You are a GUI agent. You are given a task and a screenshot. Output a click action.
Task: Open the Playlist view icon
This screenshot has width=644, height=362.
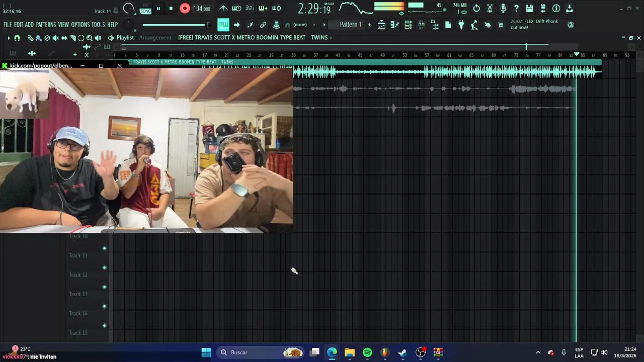[x=382, y=25]
